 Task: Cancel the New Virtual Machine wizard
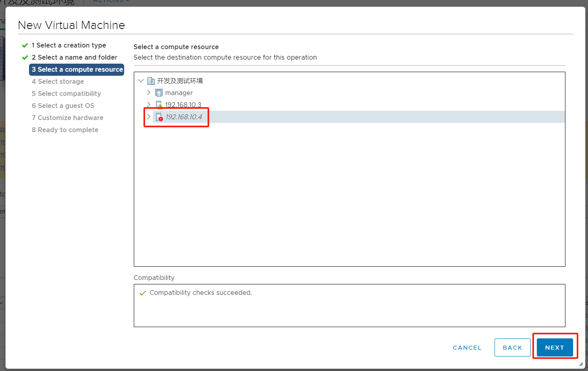(x=467, y=347)
